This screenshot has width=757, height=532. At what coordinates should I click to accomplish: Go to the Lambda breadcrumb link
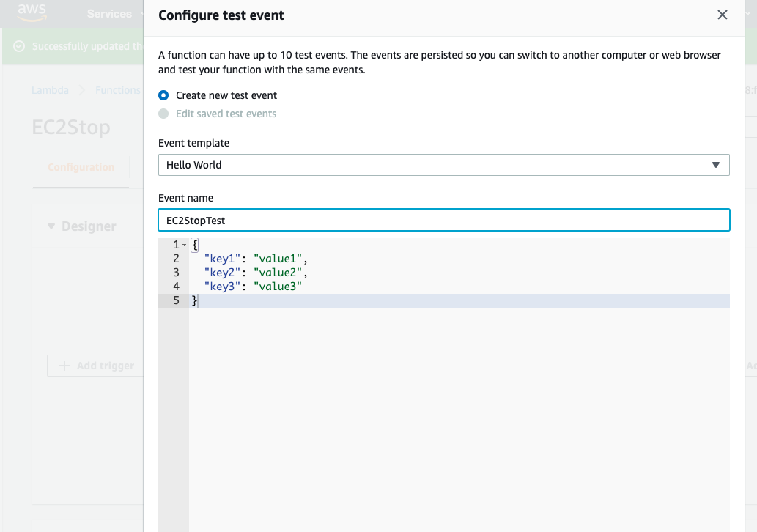tap(50, 90)
